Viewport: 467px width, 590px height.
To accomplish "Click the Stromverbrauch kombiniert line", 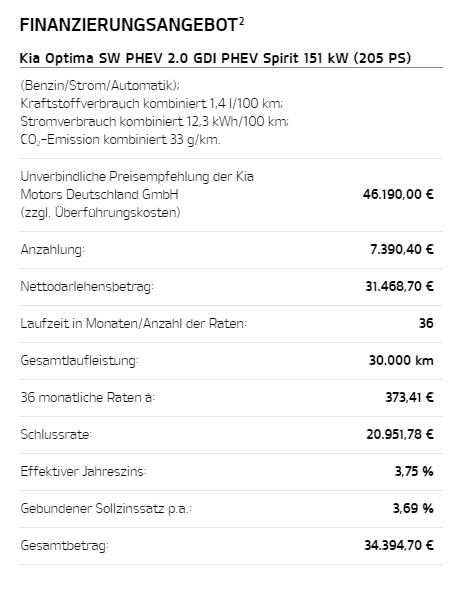I will click(154, 122).
